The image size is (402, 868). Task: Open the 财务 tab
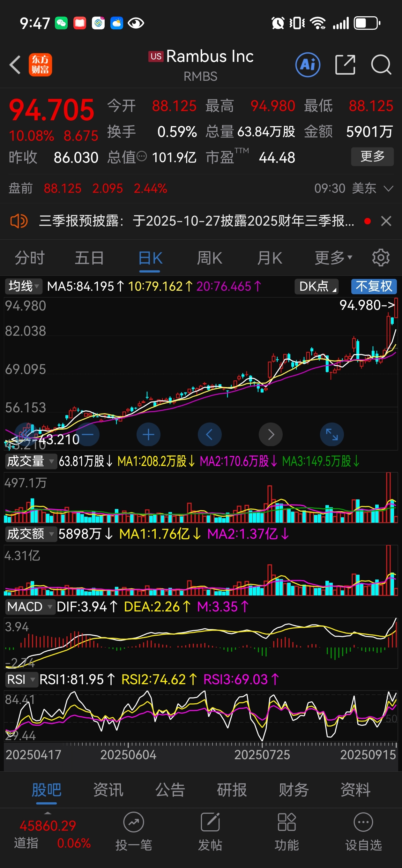click(294, 790)
